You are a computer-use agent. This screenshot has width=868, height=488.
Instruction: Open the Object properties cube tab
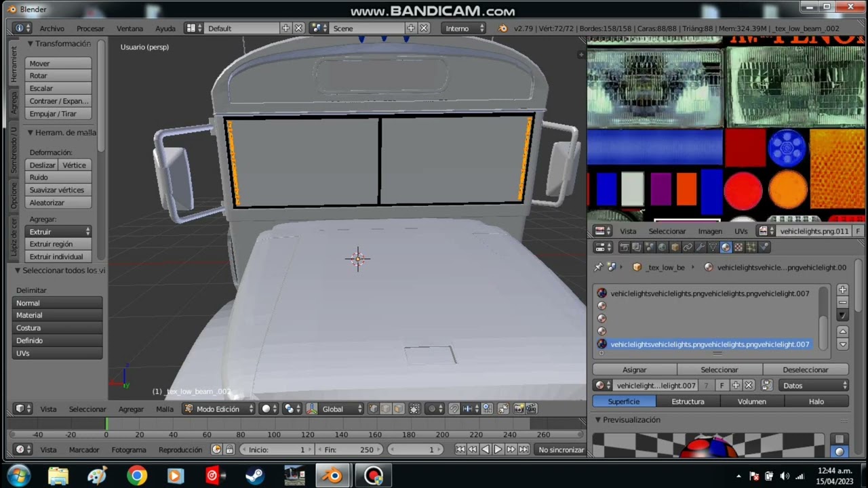(675, 247)
